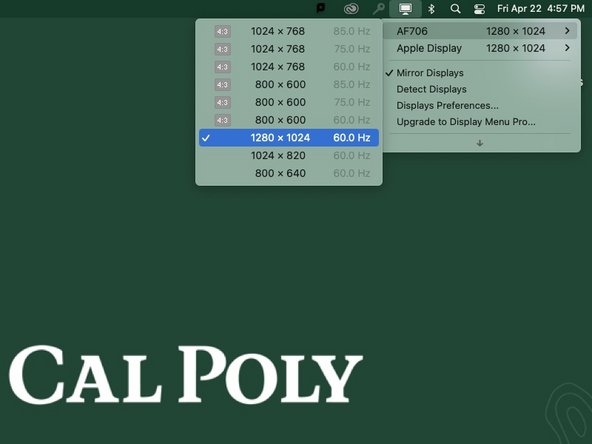The image size is (592, 444).
Task: Select 1024 × 768 resolution at 85.0 Hz
Action: [289, 31]
